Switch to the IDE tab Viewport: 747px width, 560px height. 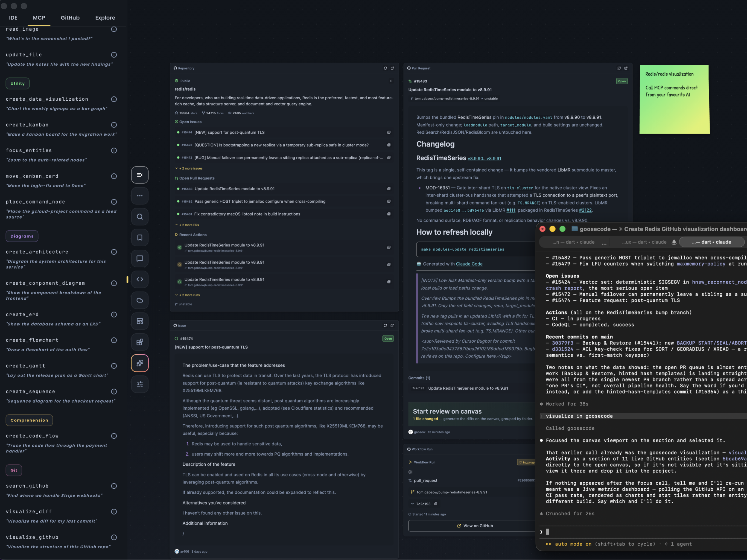[x=13, y=17]
